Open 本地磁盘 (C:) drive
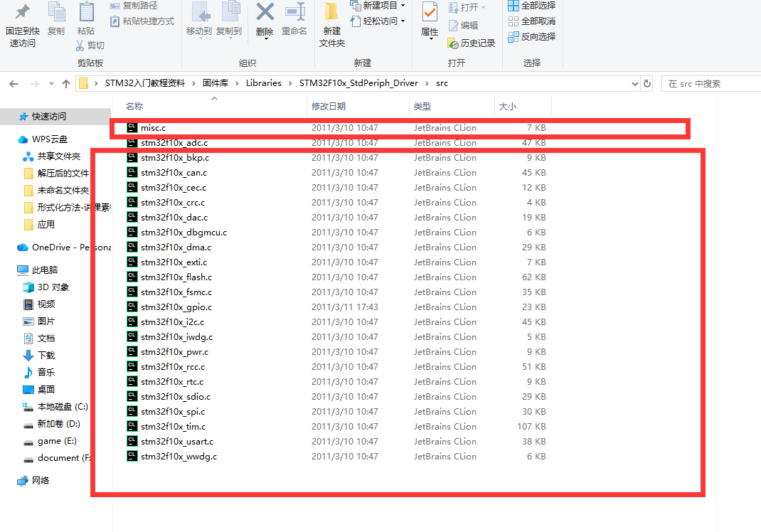 click(63, 407)
